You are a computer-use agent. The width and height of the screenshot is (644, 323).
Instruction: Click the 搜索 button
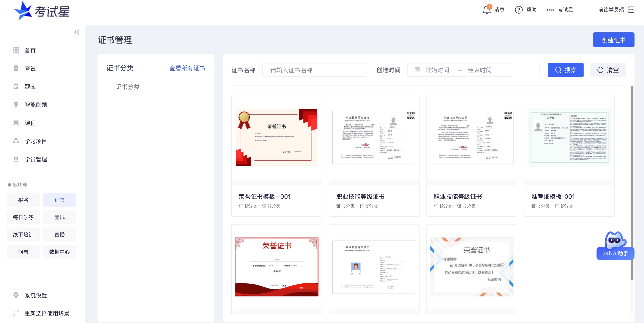565,70
